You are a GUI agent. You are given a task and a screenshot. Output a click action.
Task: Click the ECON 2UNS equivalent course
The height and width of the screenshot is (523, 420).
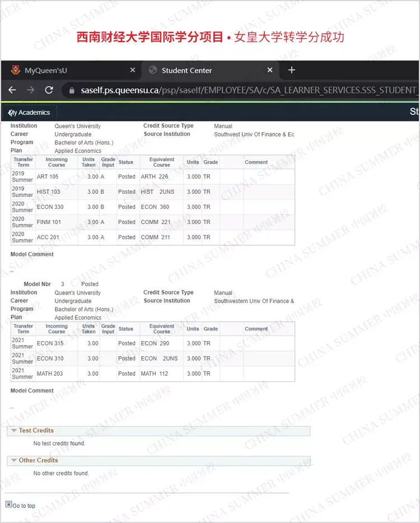pos(159,358)
